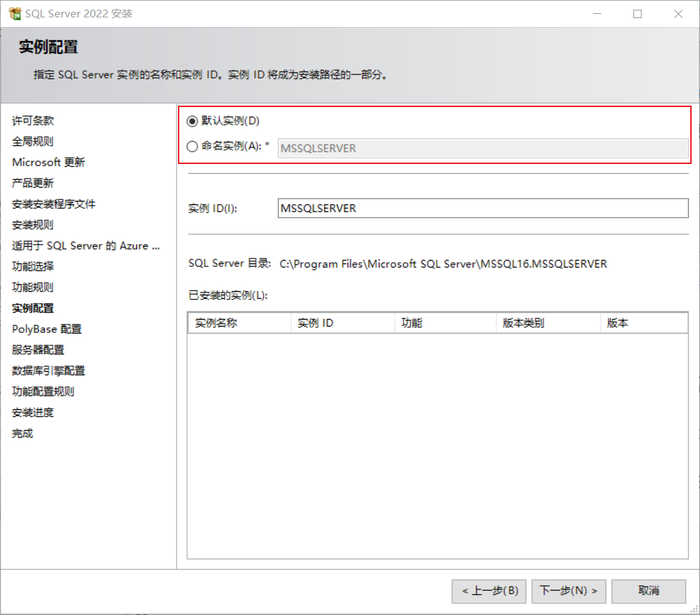Click 适用于 SQL Server 的 Azure step
700x615 pixels.
86,246
